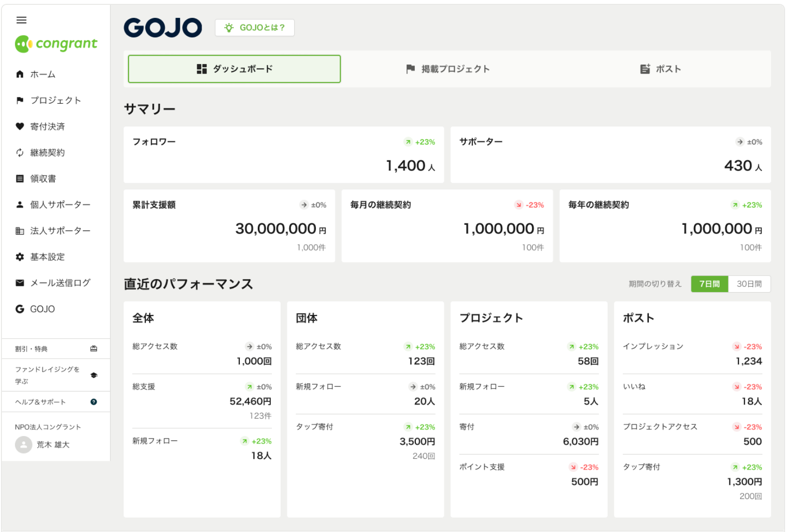Click the recurring contracts cycle icon

[x=20, y=153]
